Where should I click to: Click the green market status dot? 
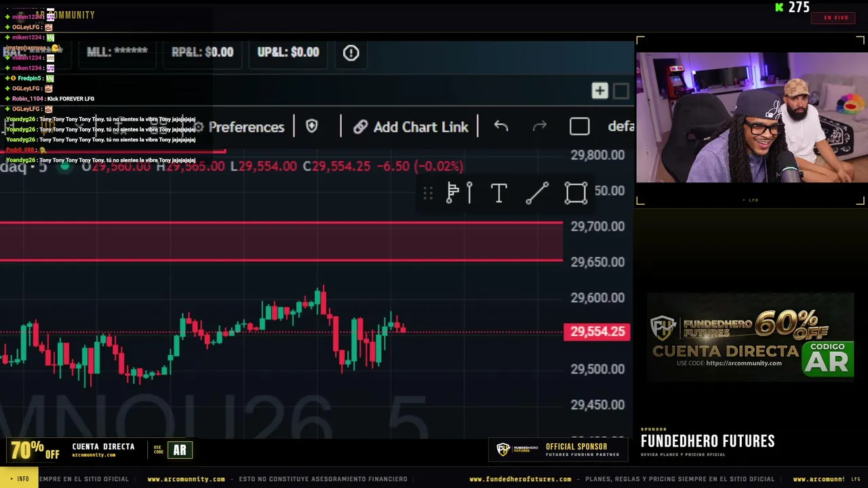click(x=64, y=166)
